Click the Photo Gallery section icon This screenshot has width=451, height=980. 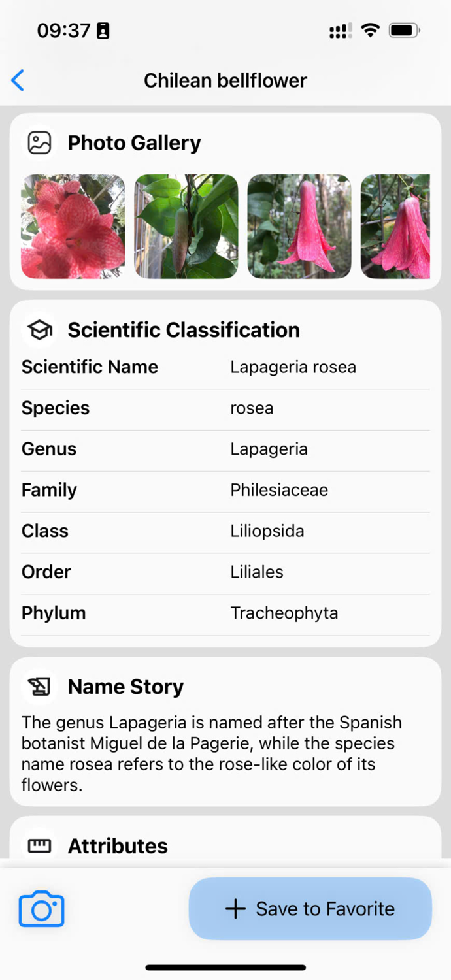pyautogui.click(x=39, y=142)
